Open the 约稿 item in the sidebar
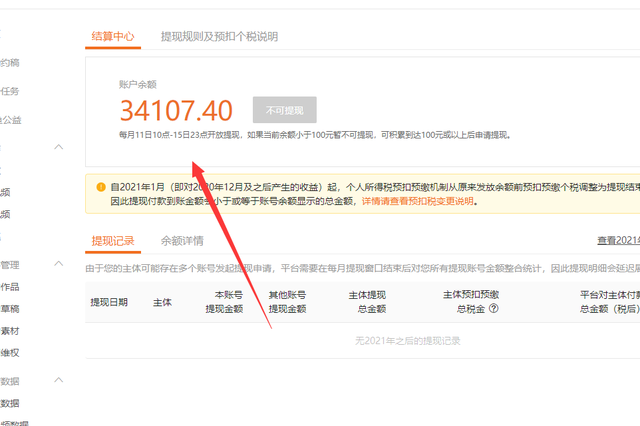 click(9, 62)
